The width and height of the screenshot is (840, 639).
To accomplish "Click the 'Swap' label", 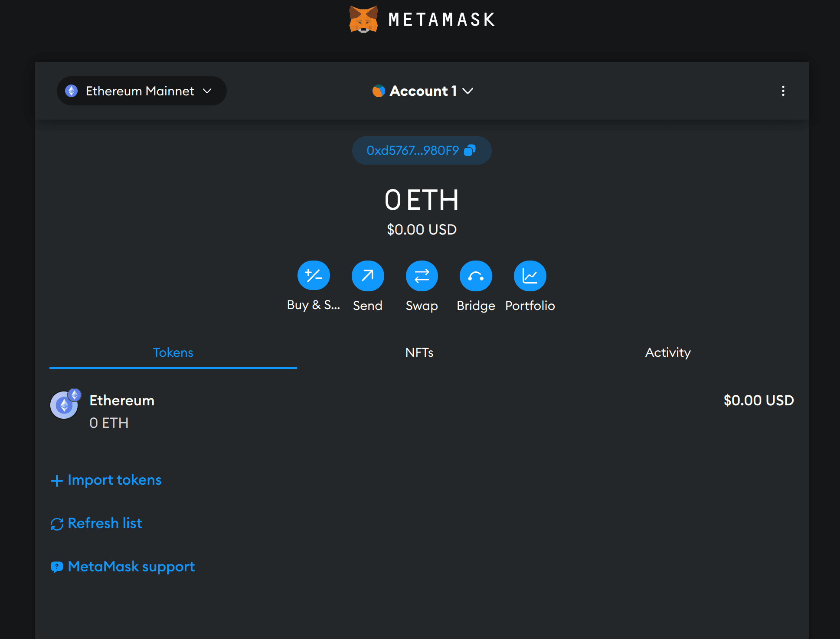I will (x=422, y=306).
